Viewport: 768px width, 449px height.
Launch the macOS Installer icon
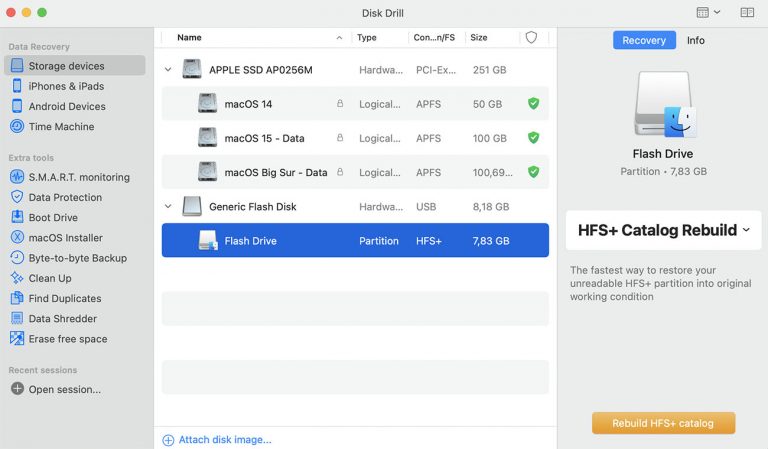tap(17, 237)
